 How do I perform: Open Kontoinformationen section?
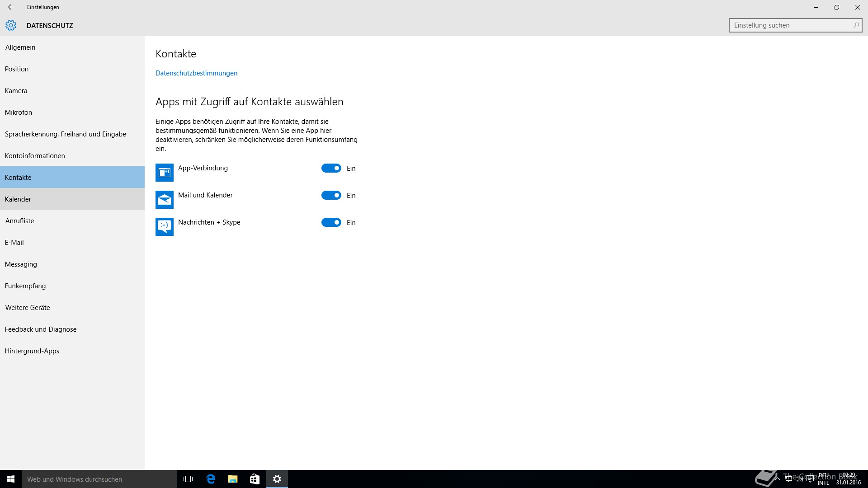tap(72, 155)
